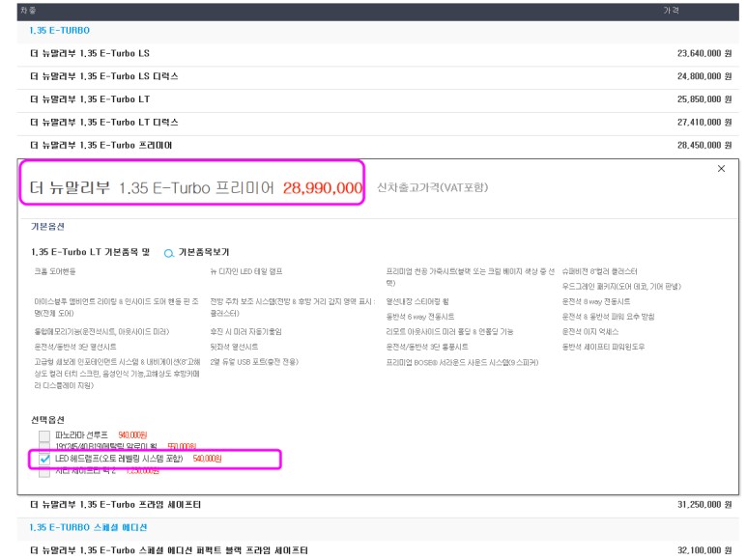The image size is (747, 560).
Task: Expand the 1.35 E-Turbo 프라임 세이프티 row
Action: click(x=378, y=505)
